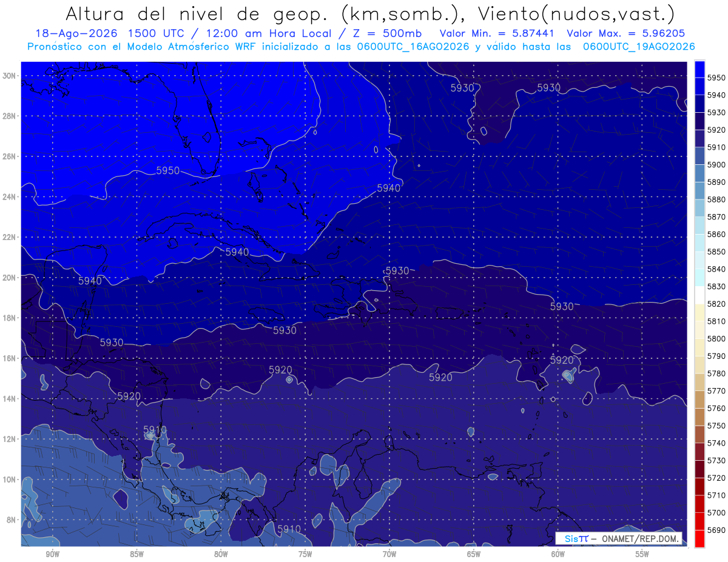Viewport: 728px width, 562px height.
Task: Click the 65W longitude axis label
Action: pos(474,554)
